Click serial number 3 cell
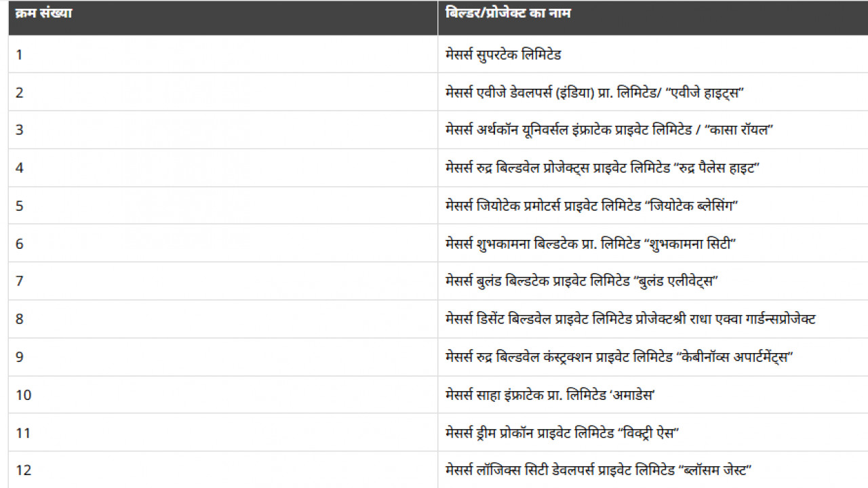The image size is (868, 488). pyautogui.click(x=222, y=130)
